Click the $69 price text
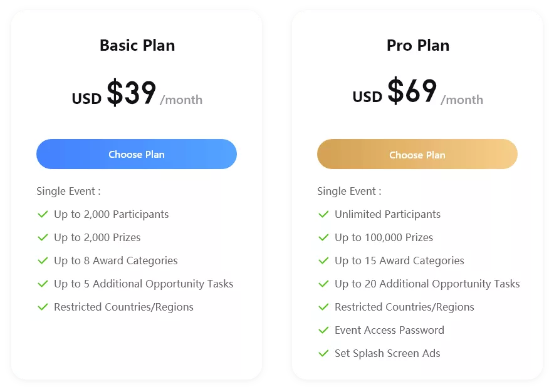The height and width of the screenshot is (392, 554). (412, 90)
